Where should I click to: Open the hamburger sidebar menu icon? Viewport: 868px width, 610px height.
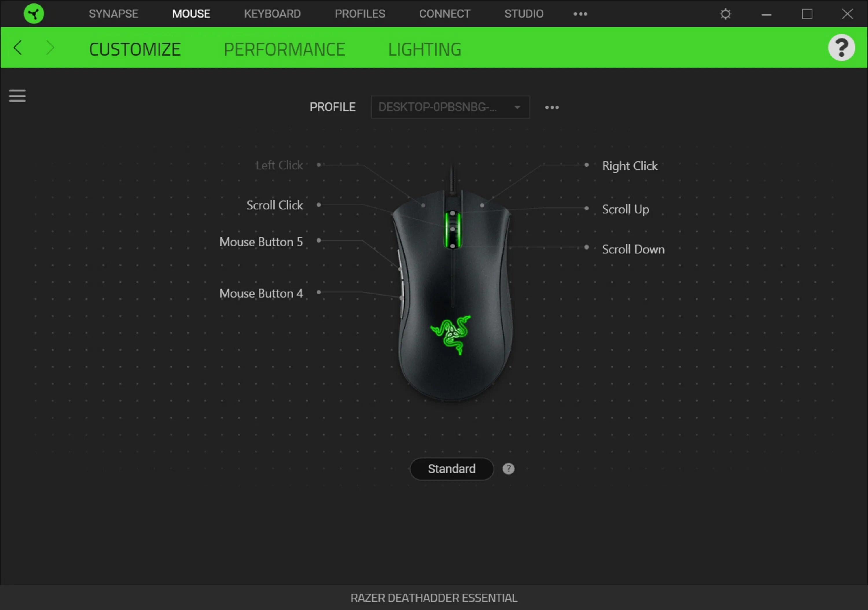[17, 96]
